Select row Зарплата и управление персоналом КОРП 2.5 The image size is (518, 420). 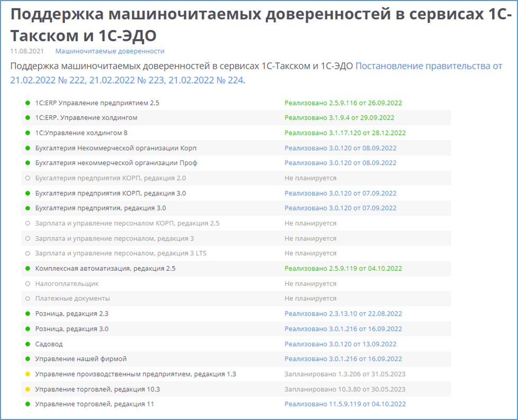[x=236, y=224]
